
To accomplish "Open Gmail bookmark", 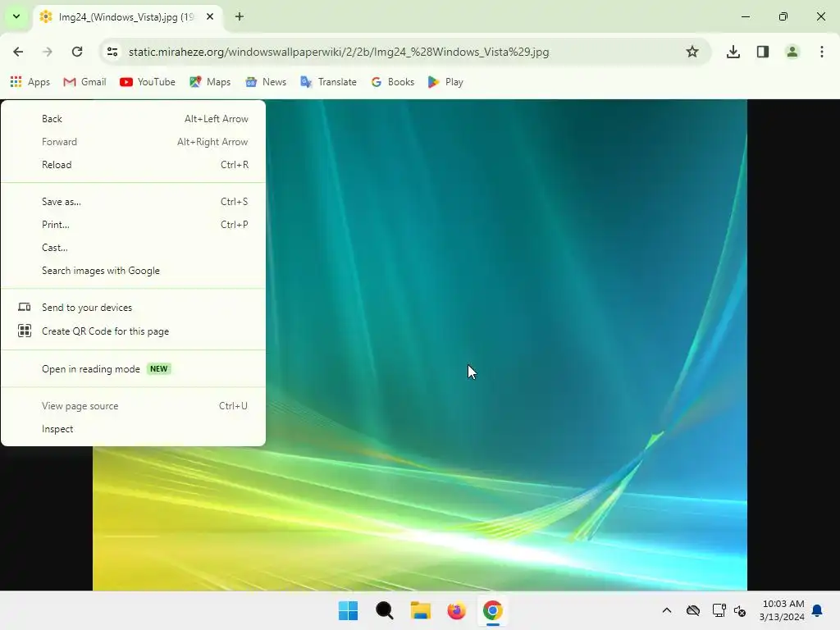I will 84,82.
